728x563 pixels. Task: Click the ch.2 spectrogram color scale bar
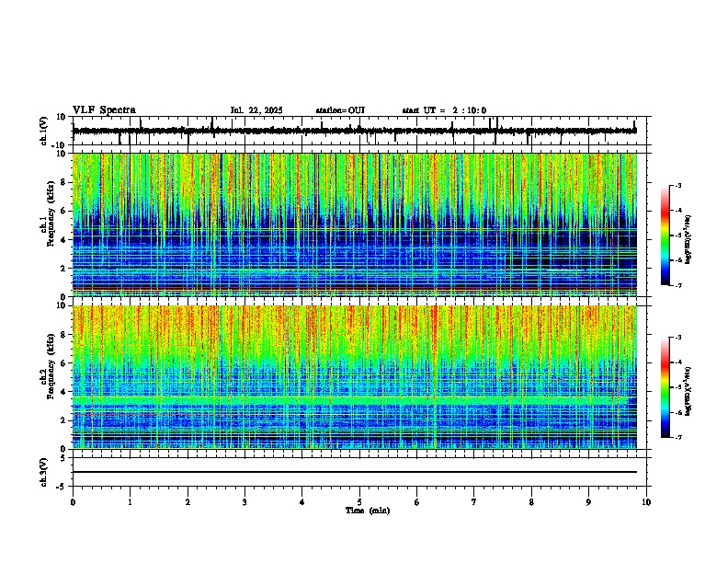point(665,387)
